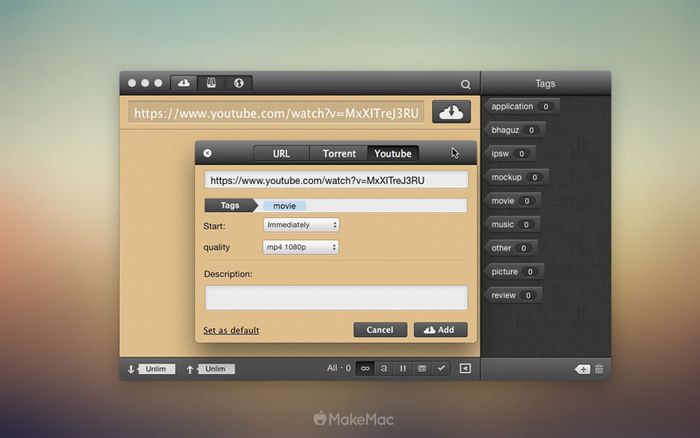
Task: Click the Cancel button
Action: tap(380, 330)
